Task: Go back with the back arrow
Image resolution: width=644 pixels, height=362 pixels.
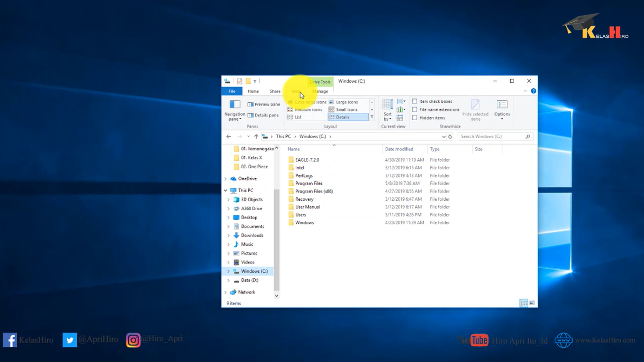Action: click(229, 136)
